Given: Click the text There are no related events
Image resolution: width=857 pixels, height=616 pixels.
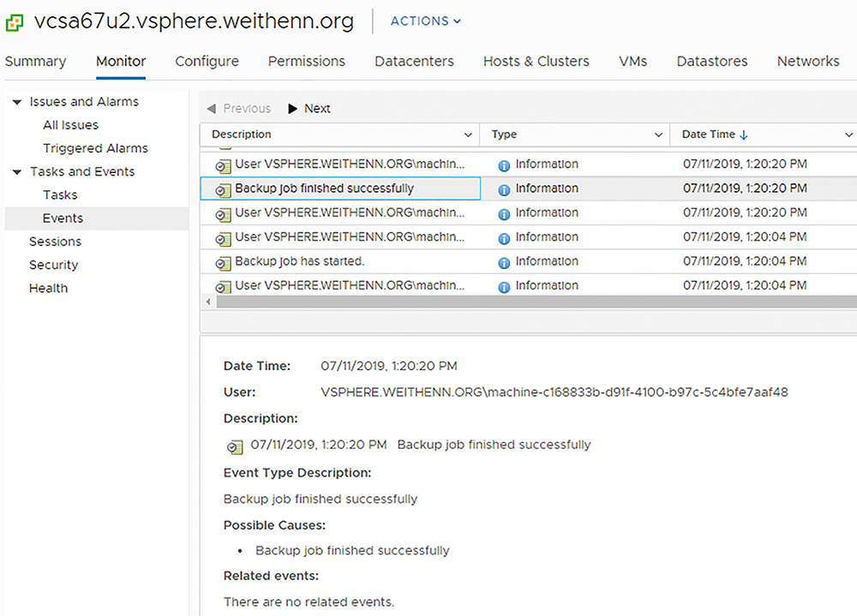Looking at the screenshot, I should [309, 601].
